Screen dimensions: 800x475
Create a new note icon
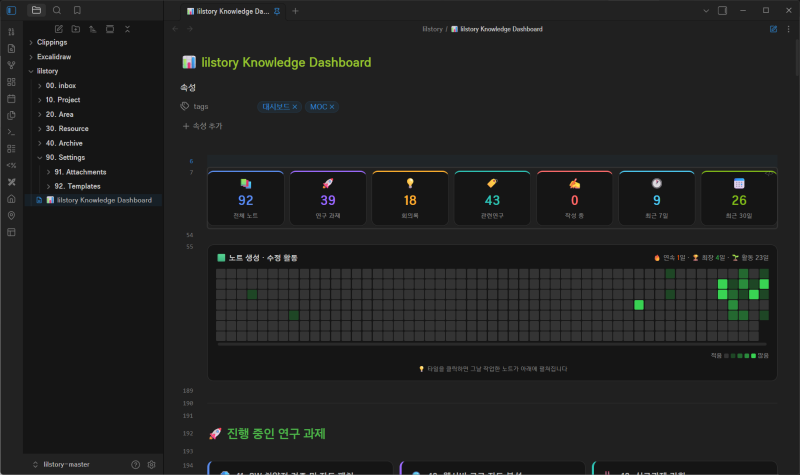tap(59, 29)
